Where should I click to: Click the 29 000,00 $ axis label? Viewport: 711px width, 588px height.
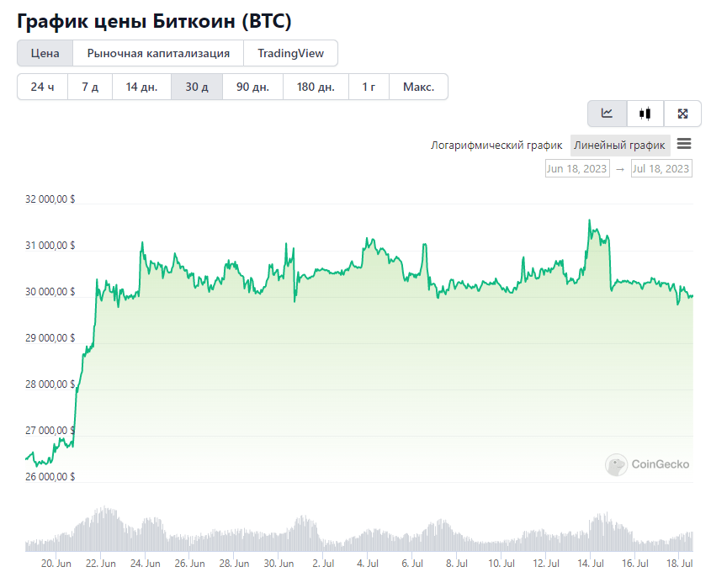[50, 338]
